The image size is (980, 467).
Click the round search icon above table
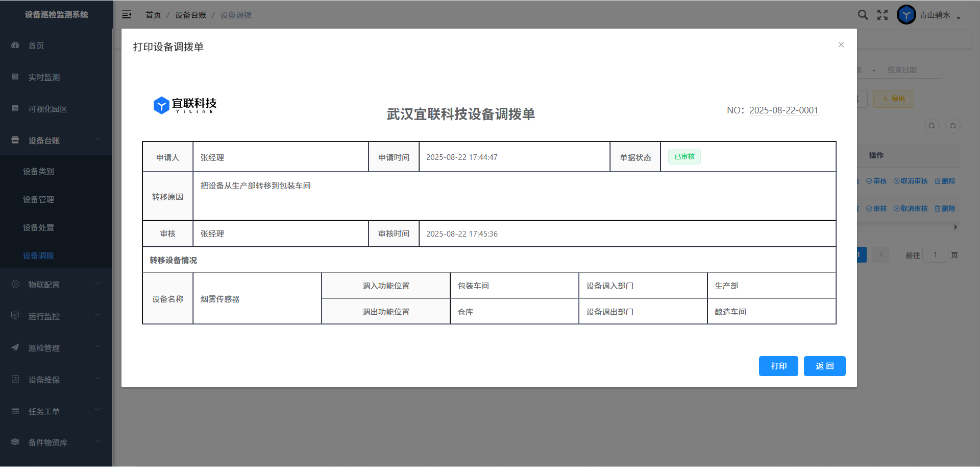coord(932,126)
